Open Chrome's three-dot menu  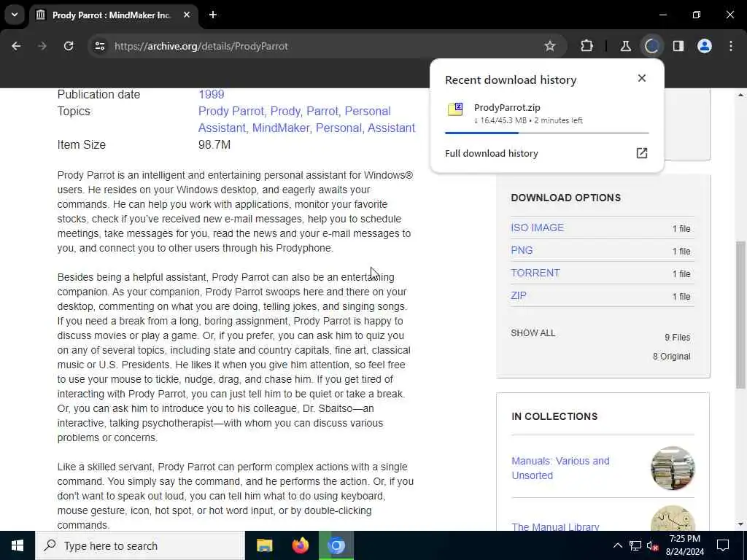point(731,46)
